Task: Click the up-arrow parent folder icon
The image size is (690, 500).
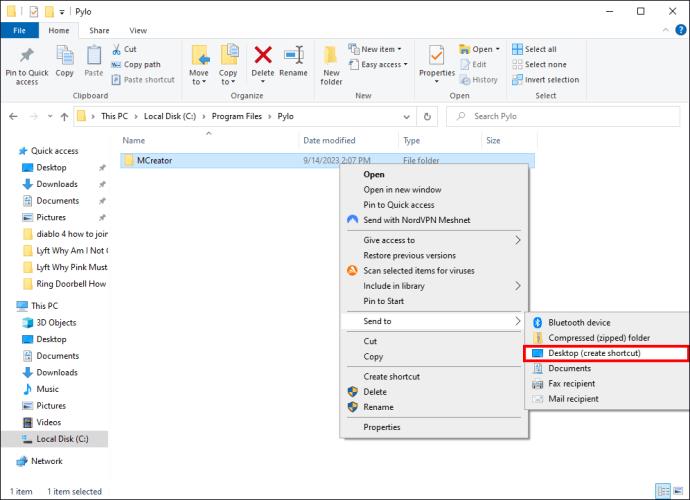Action: (65, 117)
